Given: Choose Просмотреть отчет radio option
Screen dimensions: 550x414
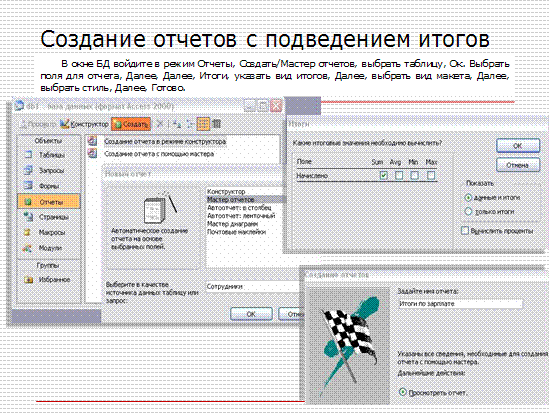Looking at the screenshot, I should tap(403, 392).
